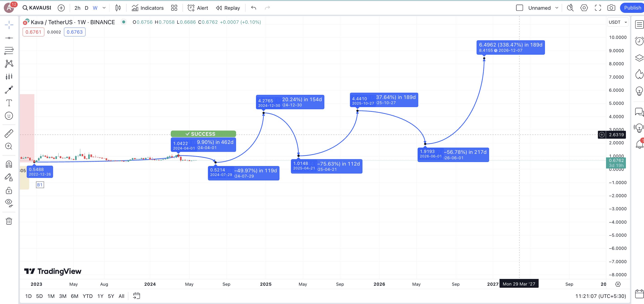Expand the timeframe interval dropdown chevron
Screen dimensions: 644x304
tap(104, 8)
